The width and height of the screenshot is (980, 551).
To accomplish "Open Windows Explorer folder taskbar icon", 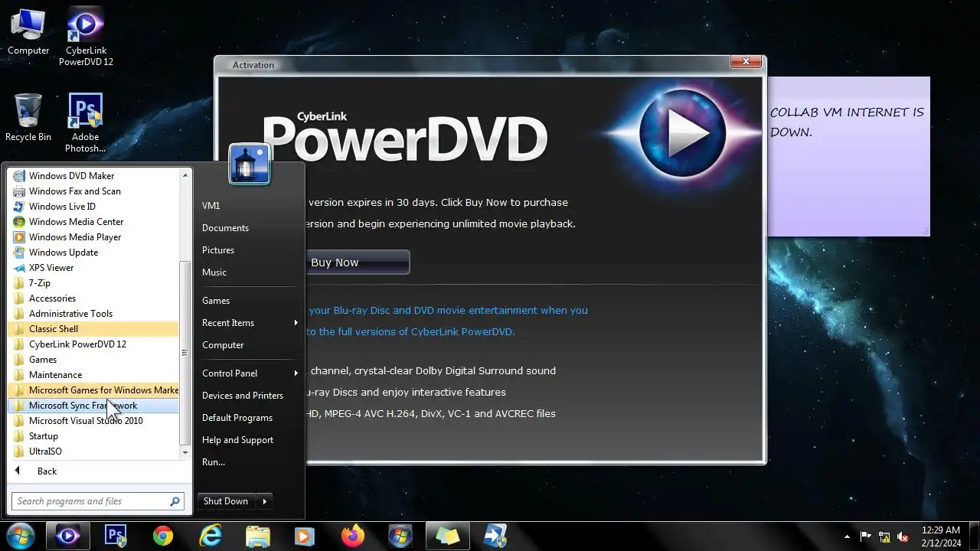I will tap(258, 536).
